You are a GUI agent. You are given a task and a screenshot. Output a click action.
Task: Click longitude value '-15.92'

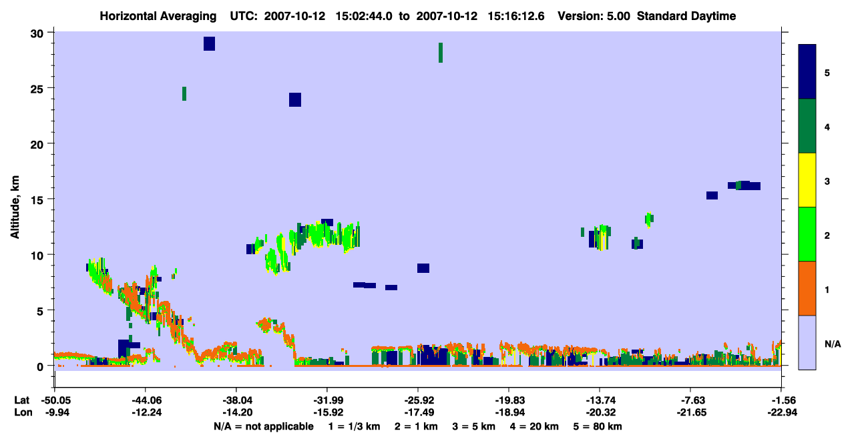click(327, 412)
